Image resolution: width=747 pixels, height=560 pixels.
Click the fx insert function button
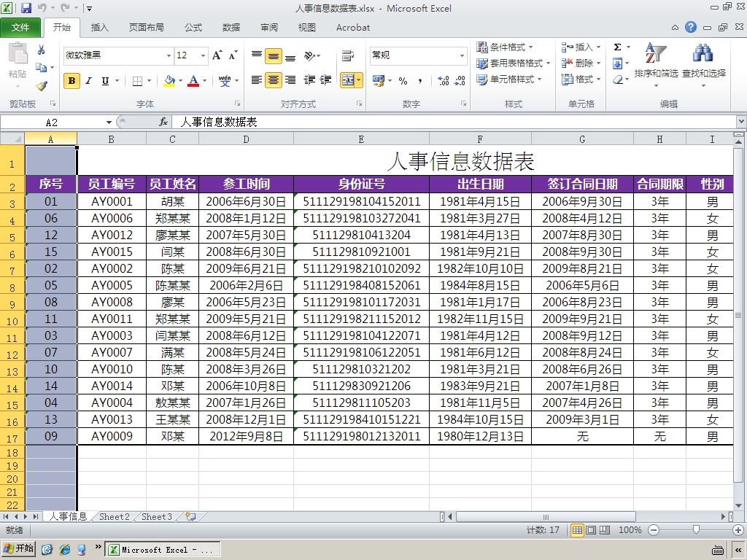point(163,122)
